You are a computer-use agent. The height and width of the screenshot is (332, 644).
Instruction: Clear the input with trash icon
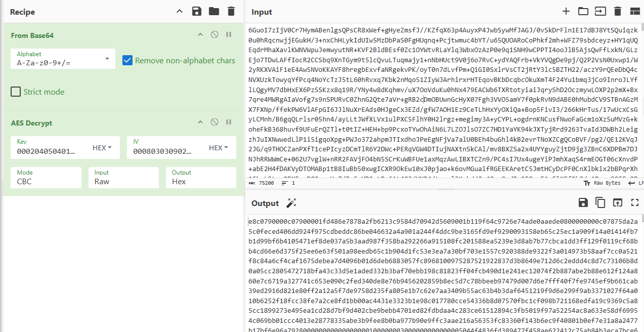click(617, 11)
